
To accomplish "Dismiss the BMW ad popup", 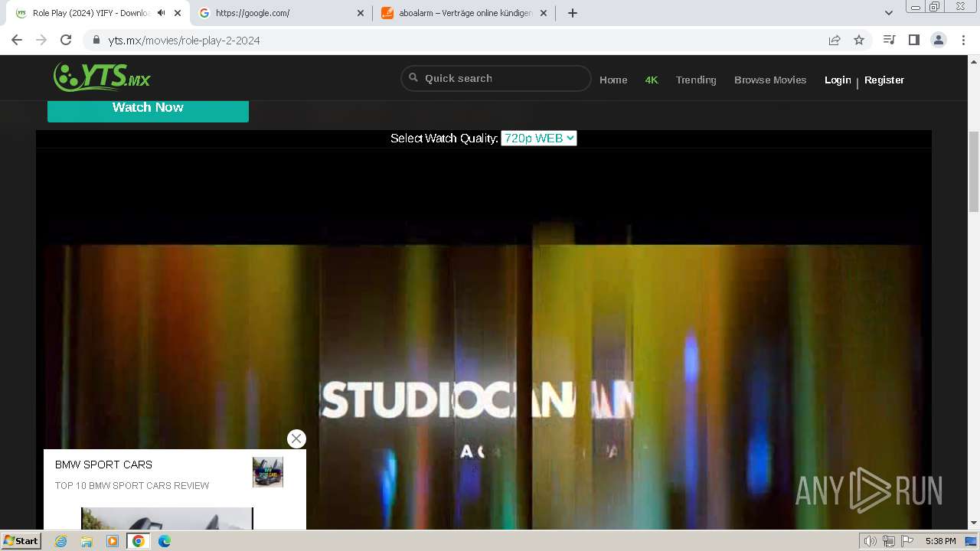I will pos(296,439).
